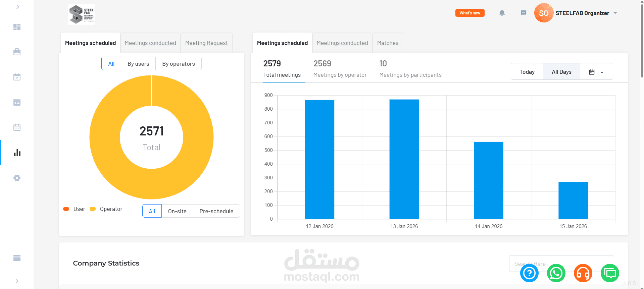Open the Matches tab

388,43
